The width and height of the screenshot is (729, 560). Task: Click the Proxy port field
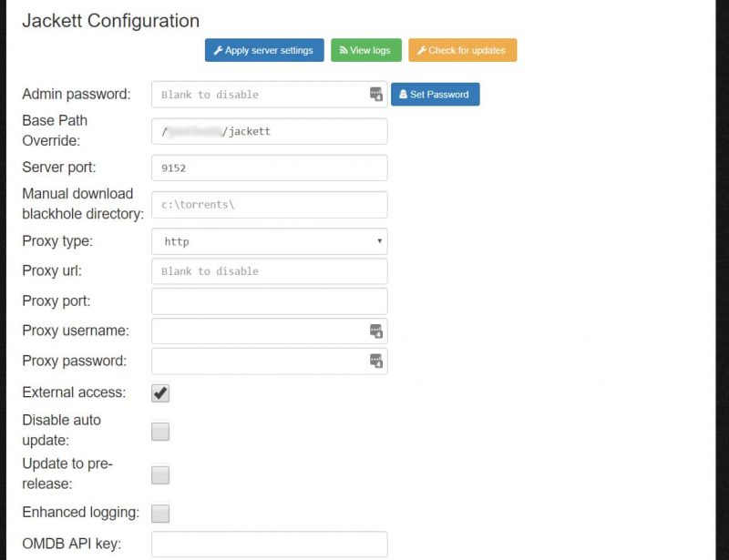269,300
